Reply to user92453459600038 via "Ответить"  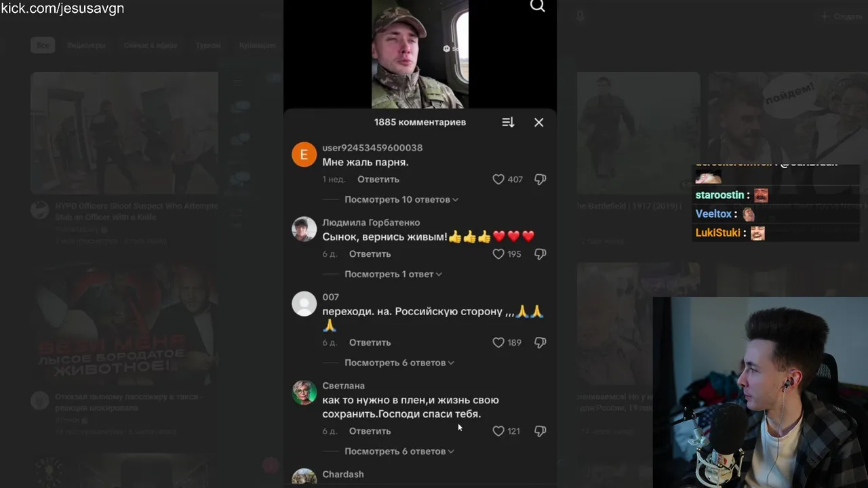[378, 180]
